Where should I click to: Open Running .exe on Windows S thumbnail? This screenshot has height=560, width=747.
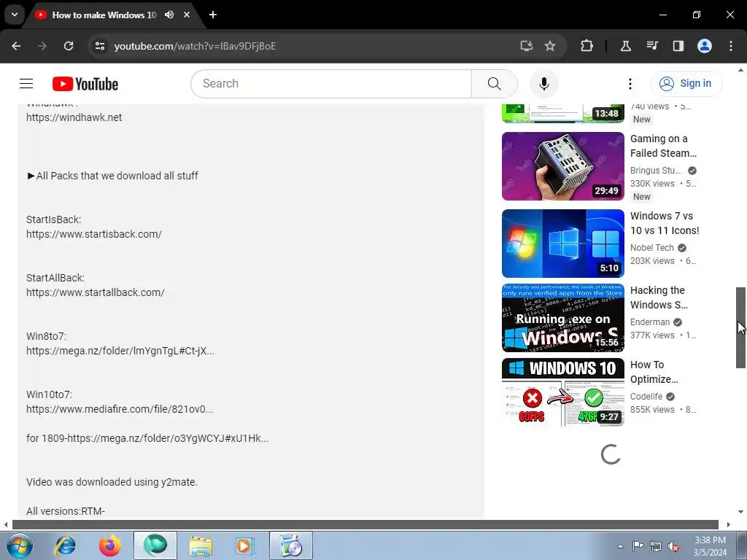pos(562,318)
